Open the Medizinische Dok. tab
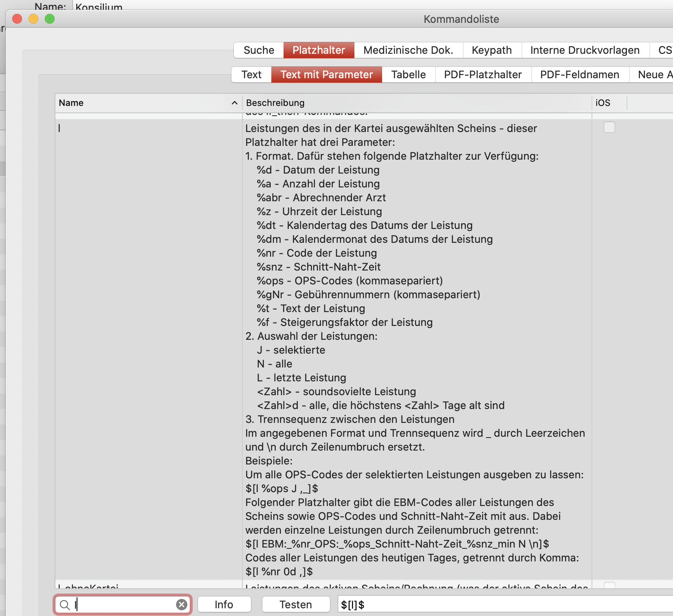 point(409,50)
